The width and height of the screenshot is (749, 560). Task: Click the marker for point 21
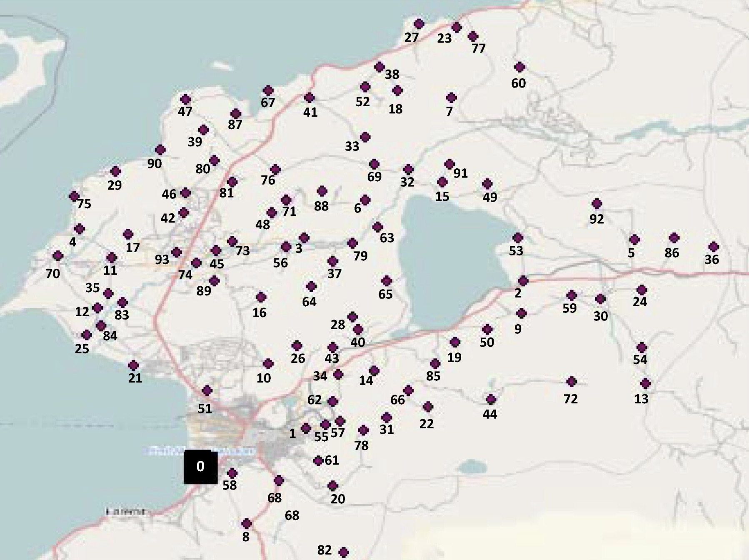point(133,366)
